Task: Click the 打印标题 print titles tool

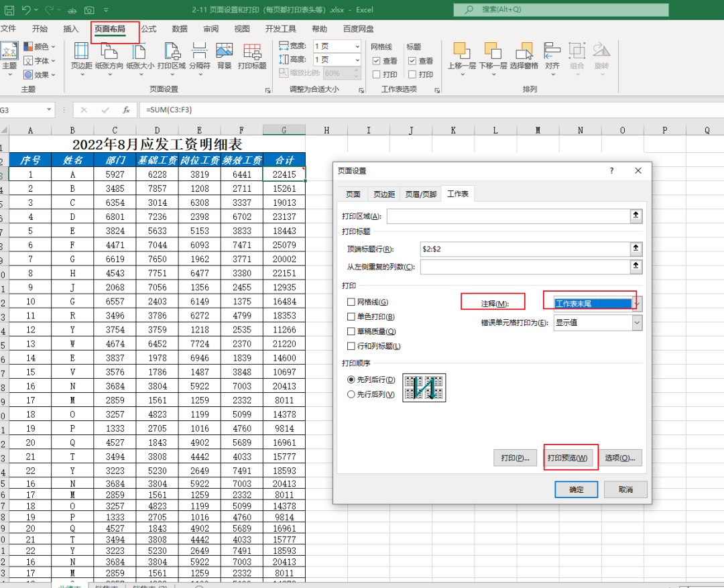Action: 252,56
